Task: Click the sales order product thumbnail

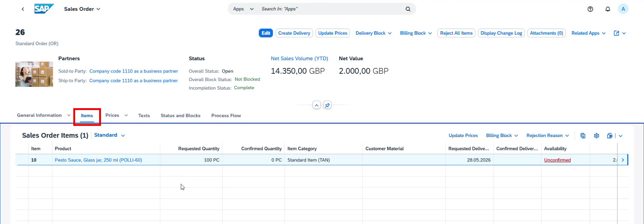Action: point(34,74)
